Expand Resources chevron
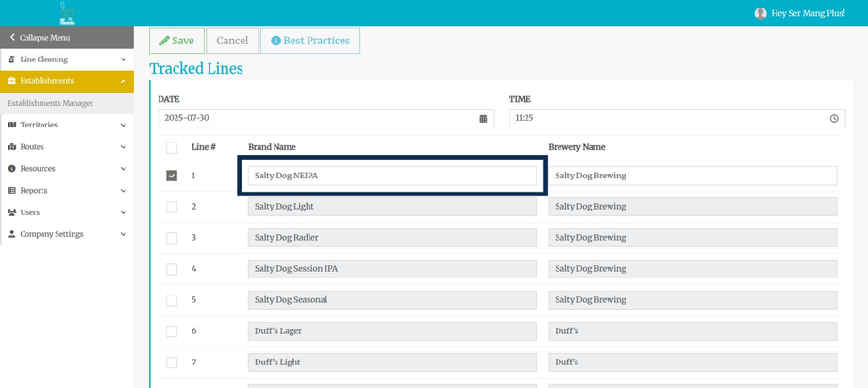This screenshot has width=868, height=388. (x=123, y=169)
